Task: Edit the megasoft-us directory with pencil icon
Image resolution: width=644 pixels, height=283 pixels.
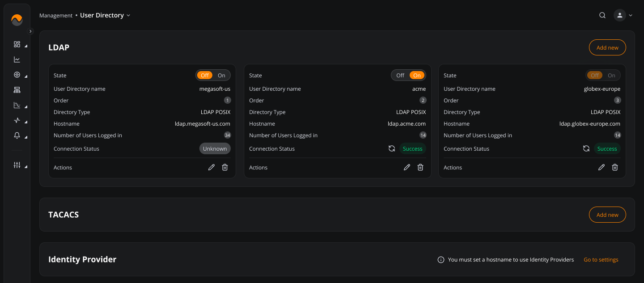Action: (x=212, y=167)
